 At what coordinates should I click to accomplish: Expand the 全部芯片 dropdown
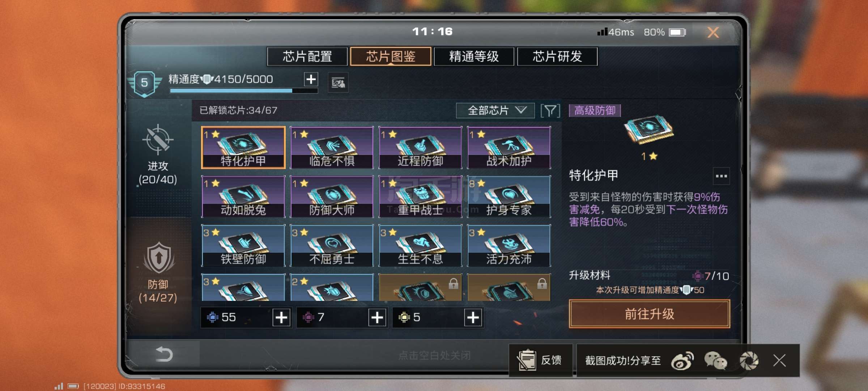pyautogui.click(x=495, y=110)
